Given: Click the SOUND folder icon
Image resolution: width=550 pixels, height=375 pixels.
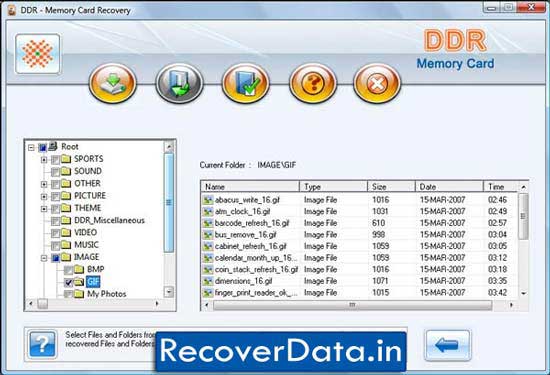Looking at the screenshot, I should (66, 171).
